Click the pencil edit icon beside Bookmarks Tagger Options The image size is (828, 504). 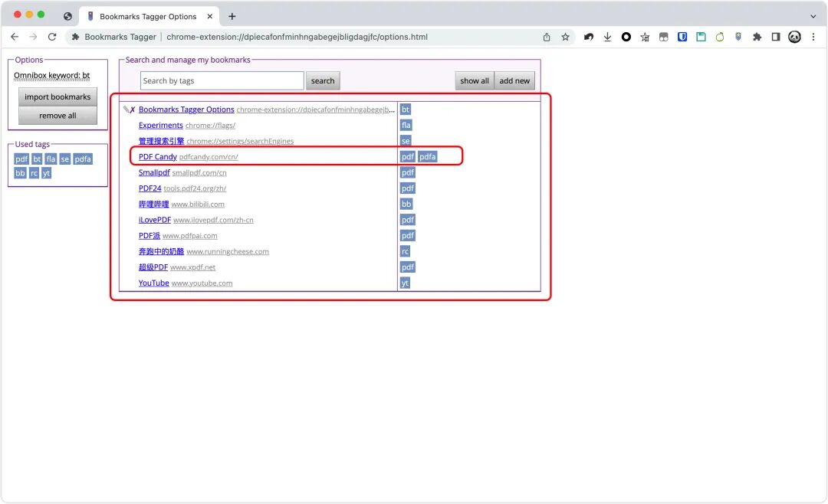[127, 110]
